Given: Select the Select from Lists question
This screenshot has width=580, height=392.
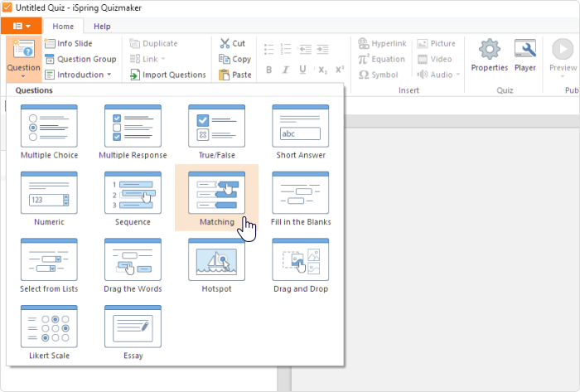Looking at the screenshot, I should (x=49, y=266).
